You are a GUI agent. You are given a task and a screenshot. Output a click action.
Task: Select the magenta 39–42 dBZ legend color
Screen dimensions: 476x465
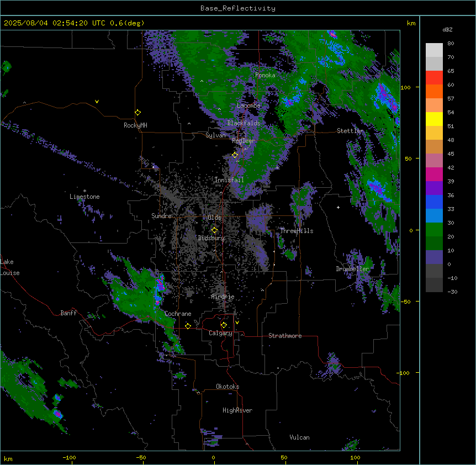click(434, 174)
